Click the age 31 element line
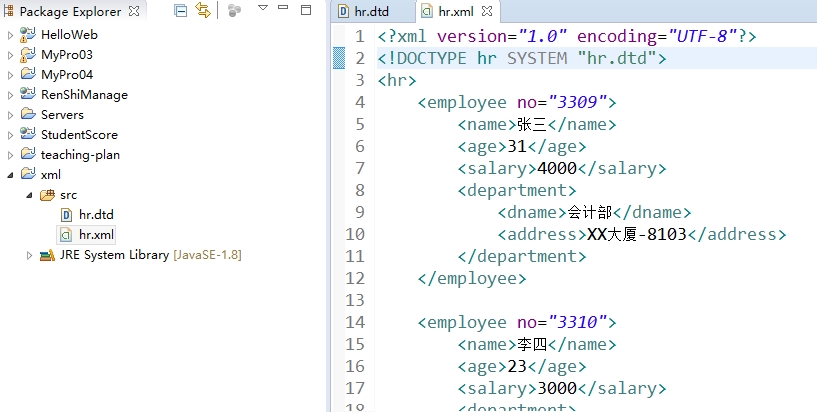817x412 pixels. point(522,146)
